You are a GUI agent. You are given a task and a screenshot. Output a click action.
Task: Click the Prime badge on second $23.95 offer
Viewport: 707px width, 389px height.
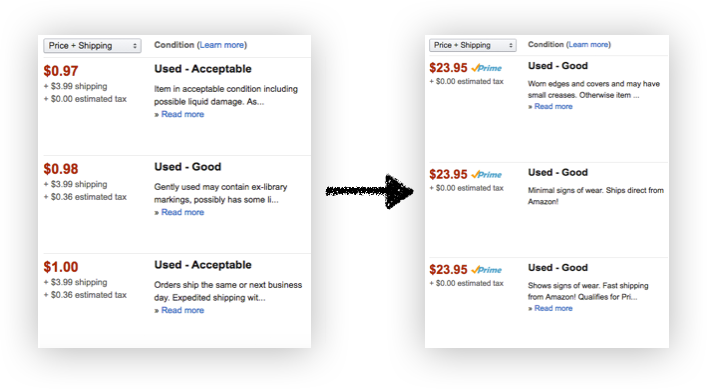tap(487, 175)
